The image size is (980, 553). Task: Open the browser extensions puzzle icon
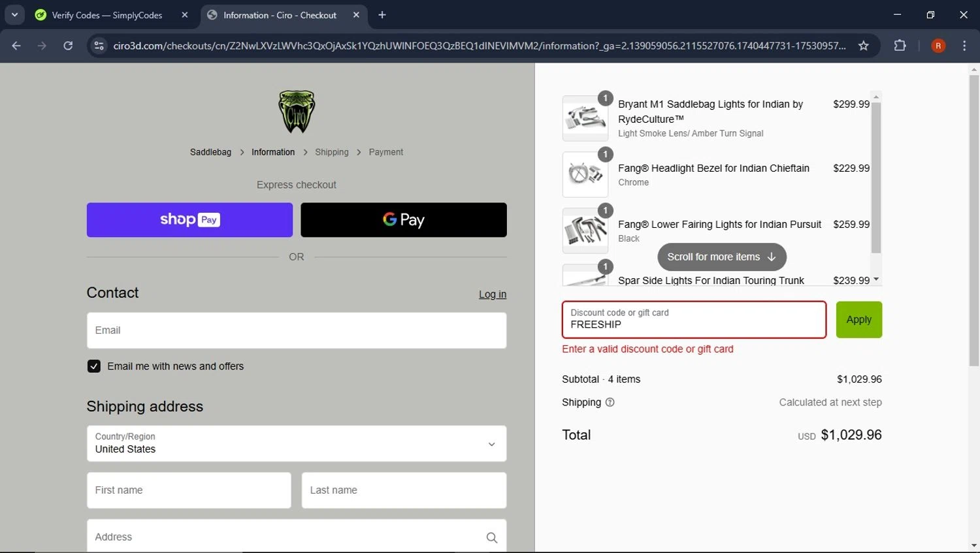coord(900,46)
